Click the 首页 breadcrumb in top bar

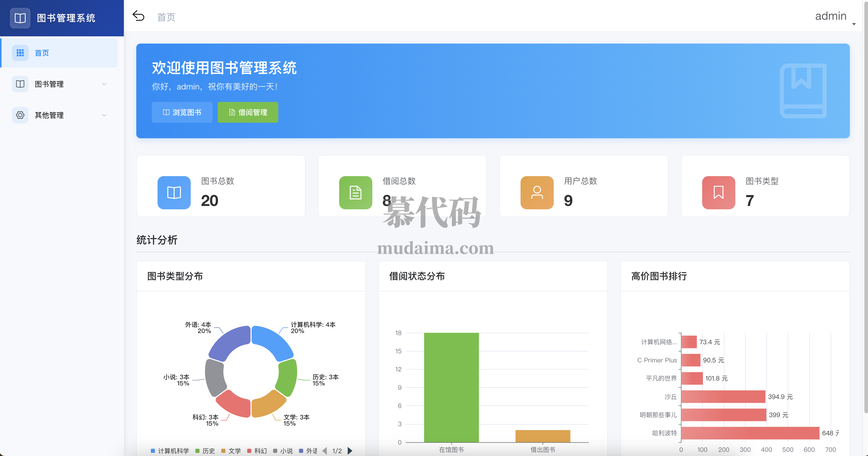[x=166, y=17]
